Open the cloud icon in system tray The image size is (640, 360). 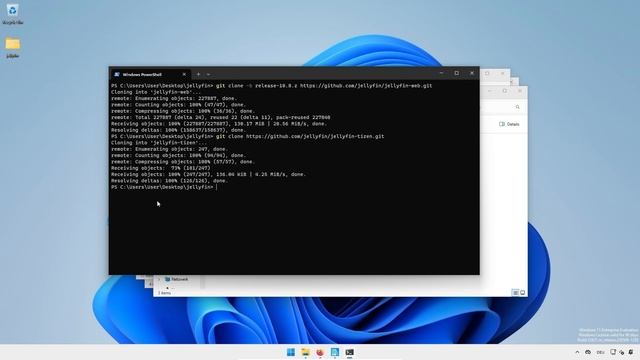pos(588,352)
